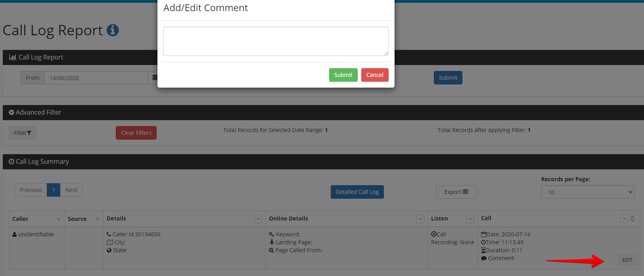Click inside the comment text area
This screenshot has height=276, width=644.
pyautogui.click(x=276, y=41)
